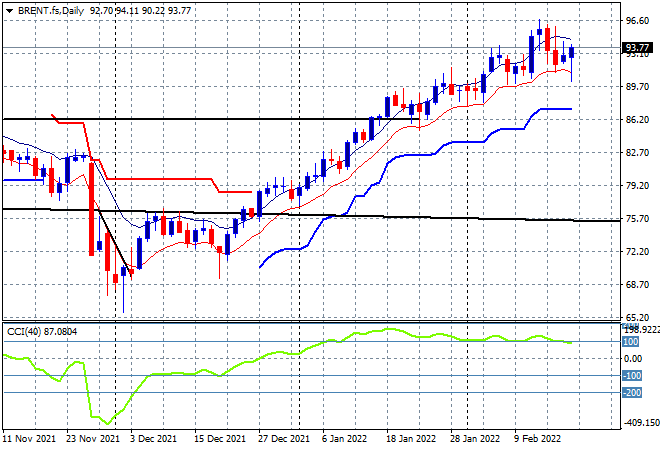Click the 9 Feb 2022 date label
Image resolution: width=660 pixels, height=450 pixels.
538,439
